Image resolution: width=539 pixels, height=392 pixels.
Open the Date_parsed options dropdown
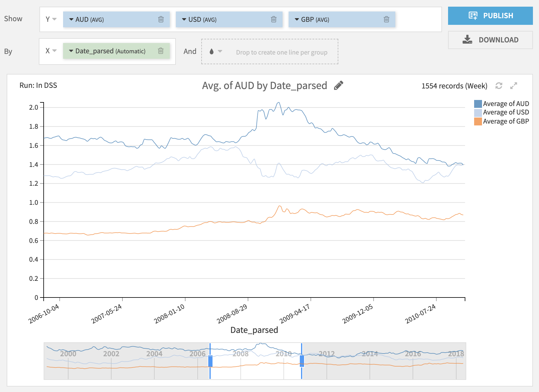point(71,51)
